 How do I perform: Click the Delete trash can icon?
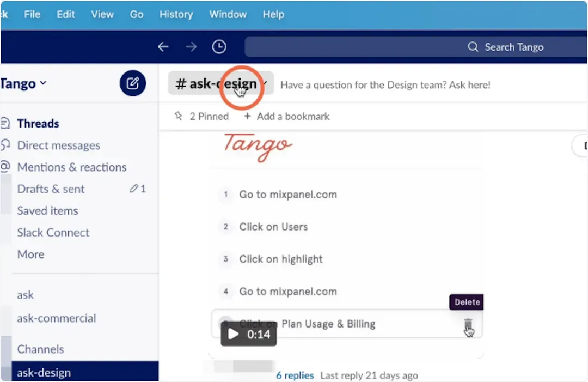[x=468, y=324]
